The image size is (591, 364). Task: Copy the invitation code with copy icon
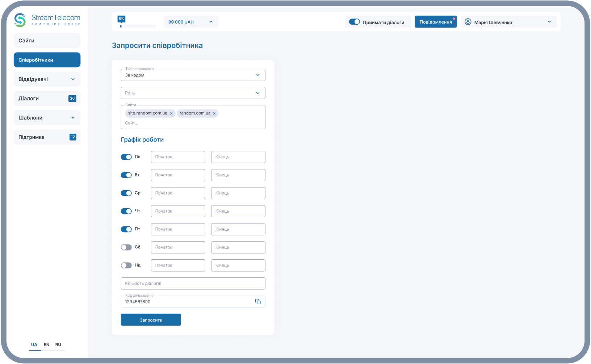pyautogui.click(x=258, y=302)
